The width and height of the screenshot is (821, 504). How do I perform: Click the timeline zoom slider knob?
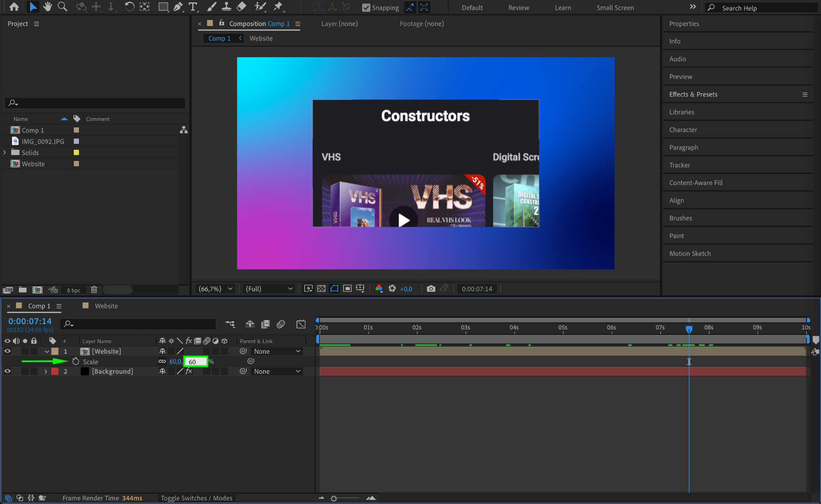[334, 498]
